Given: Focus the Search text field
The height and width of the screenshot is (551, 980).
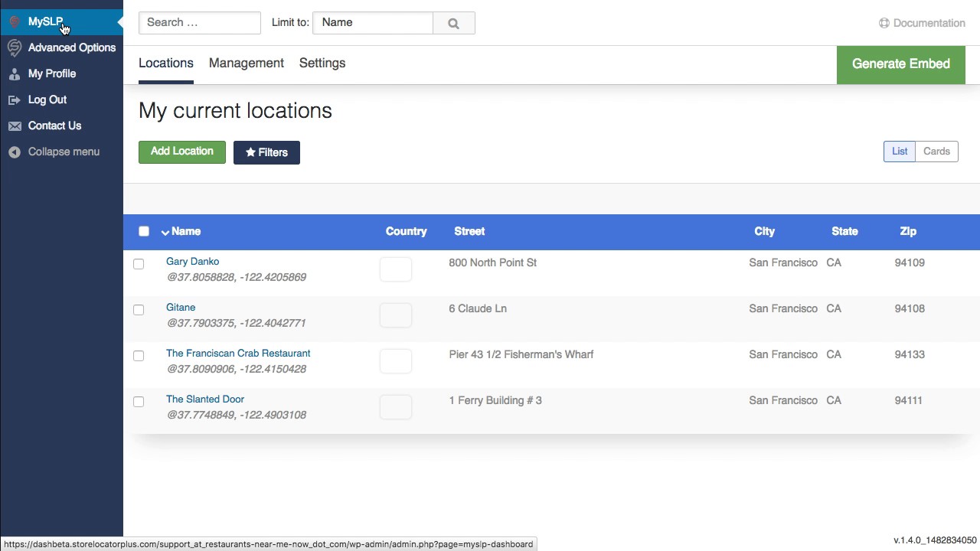Looking at the screenshot, I should (199, 22).
